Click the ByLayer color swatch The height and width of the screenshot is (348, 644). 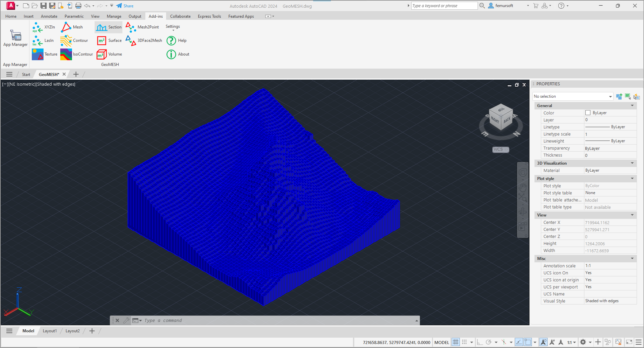pyautogui.click(x=588, y=113)
